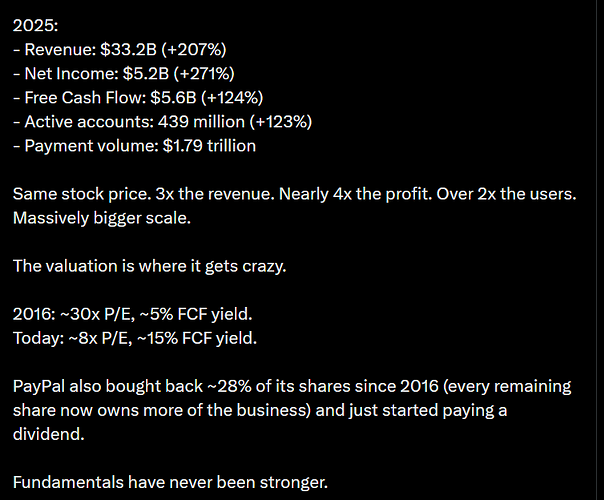Viewport: 604px width, 500px height.
Task: Click the '~15% FCF yield' text
Action: coord(197,338)
